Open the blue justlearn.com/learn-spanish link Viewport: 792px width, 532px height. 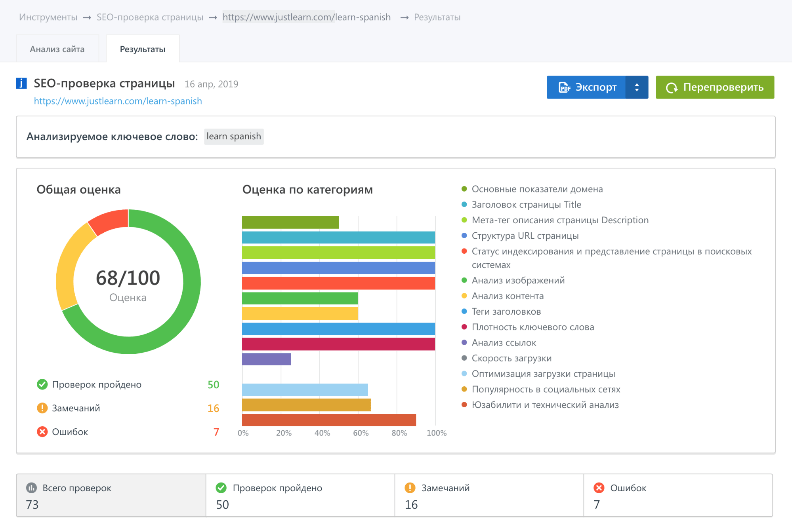(x=118, y=101)
